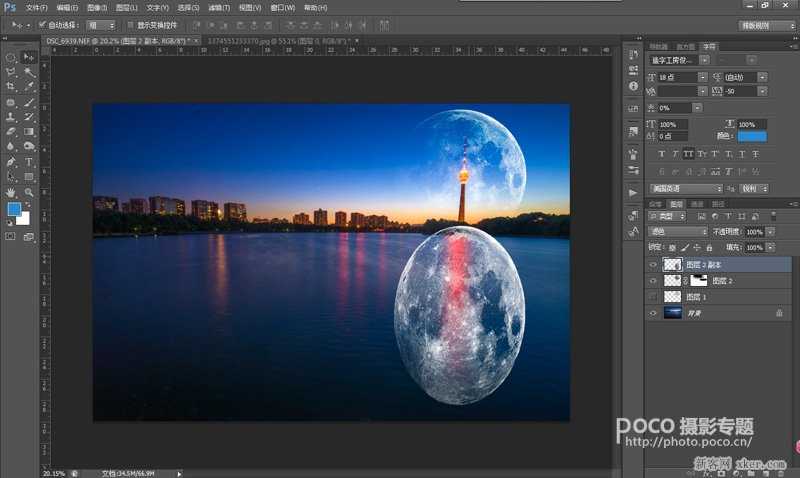Select the History Brush tool
This screenshot has width=800, height=478.
[x=29, y=117]
